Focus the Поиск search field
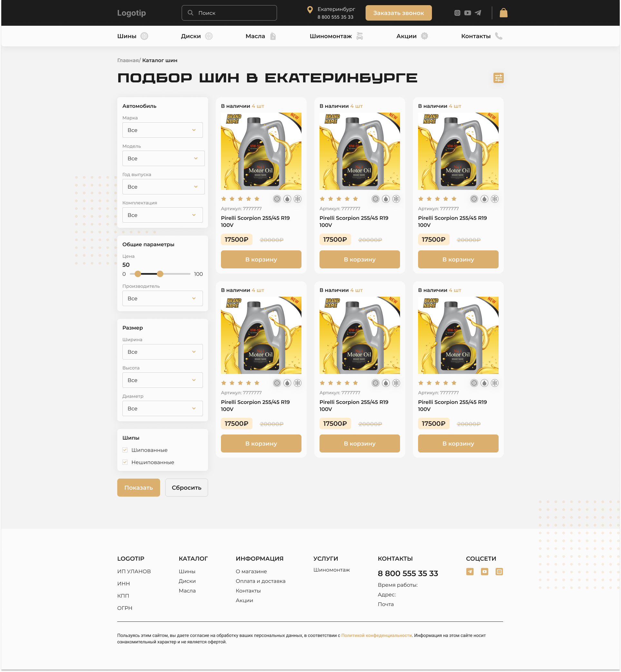This screenshot has width=621, height=672. pyautogui.click(x=229, y=13)
